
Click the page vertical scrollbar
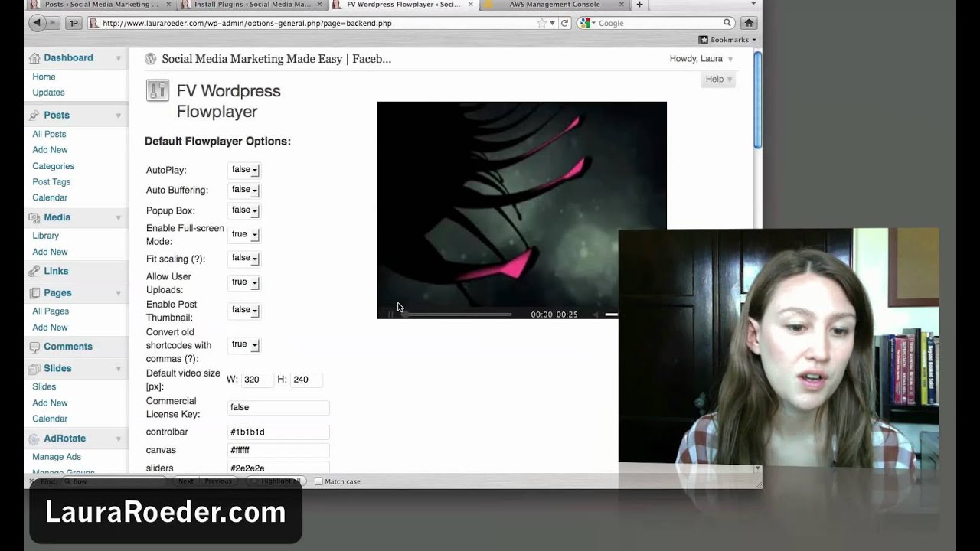(757, 99)
